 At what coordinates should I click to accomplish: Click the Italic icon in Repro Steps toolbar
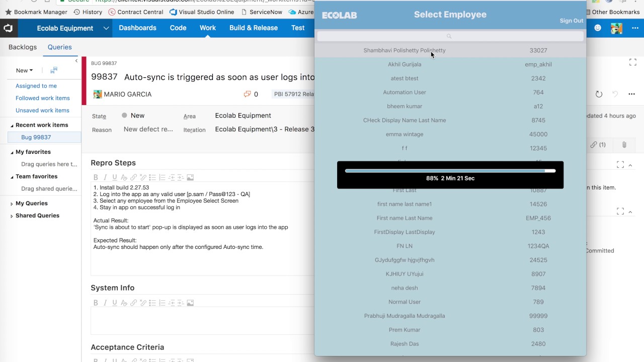[x=105, y=177]
